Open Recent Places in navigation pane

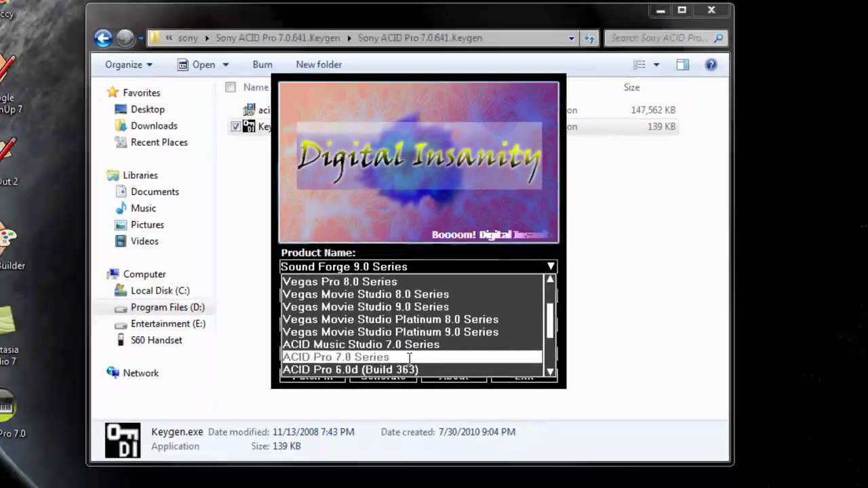pos(159,142)
